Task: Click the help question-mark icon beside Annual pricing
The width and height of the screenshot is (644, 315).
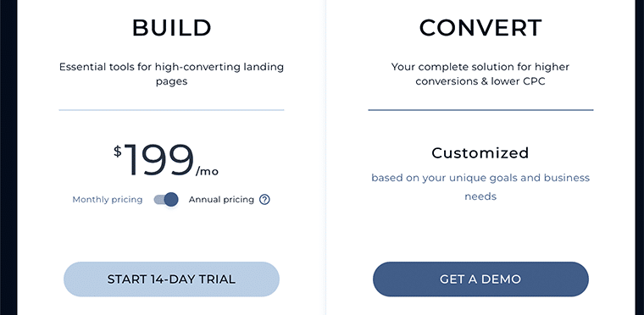Action: 265,200
